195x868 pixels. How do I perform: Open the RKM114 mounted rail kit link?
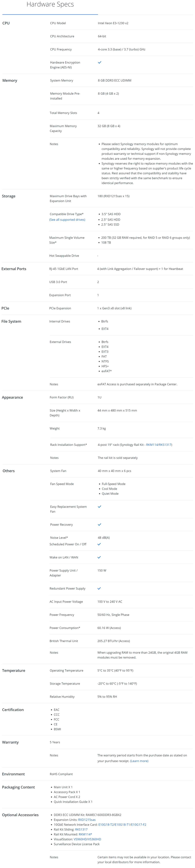click(85, 834)
